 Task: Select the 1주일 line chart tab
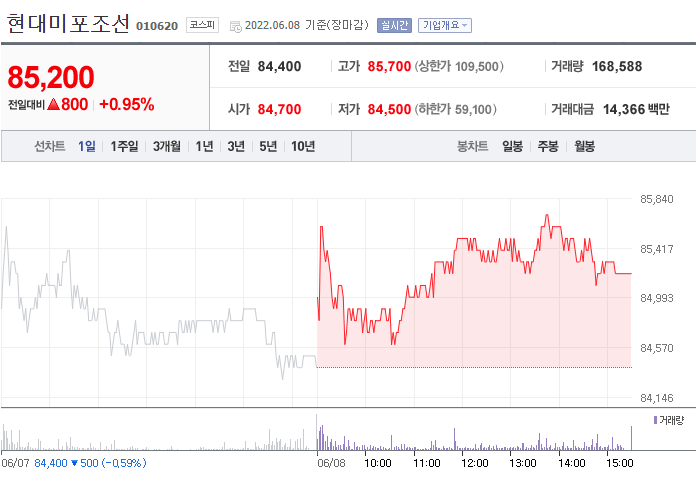[x=124, y=146]
